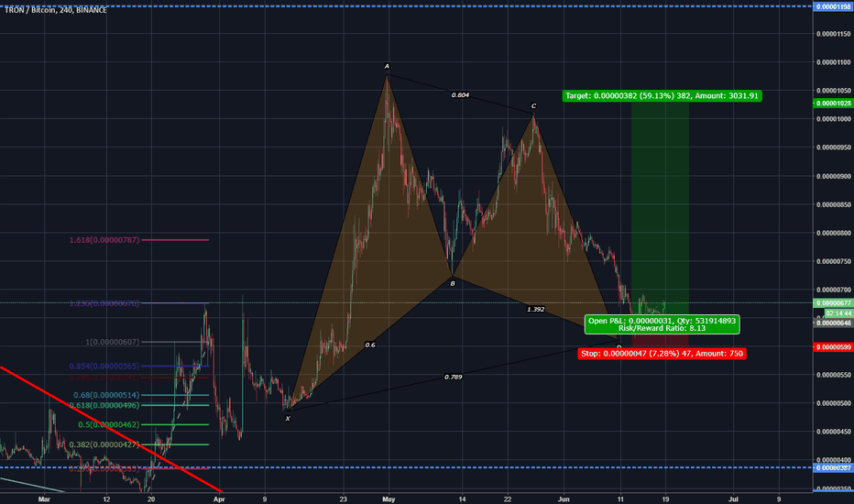Click the 0.00001000 price scale value
This screenshot has width=854, height=504.
click(833, 119)
